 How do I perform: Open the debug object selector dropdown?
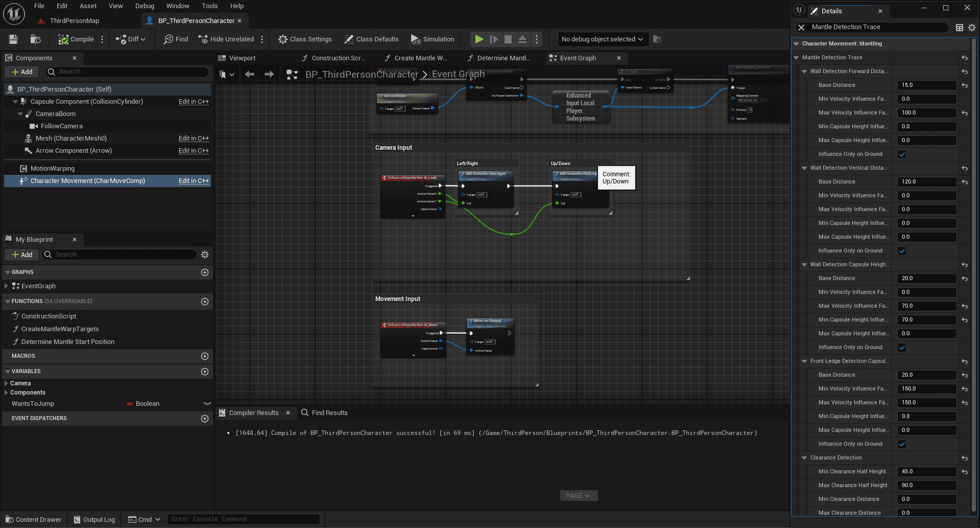pyautogui.click(x=603, y=39)
